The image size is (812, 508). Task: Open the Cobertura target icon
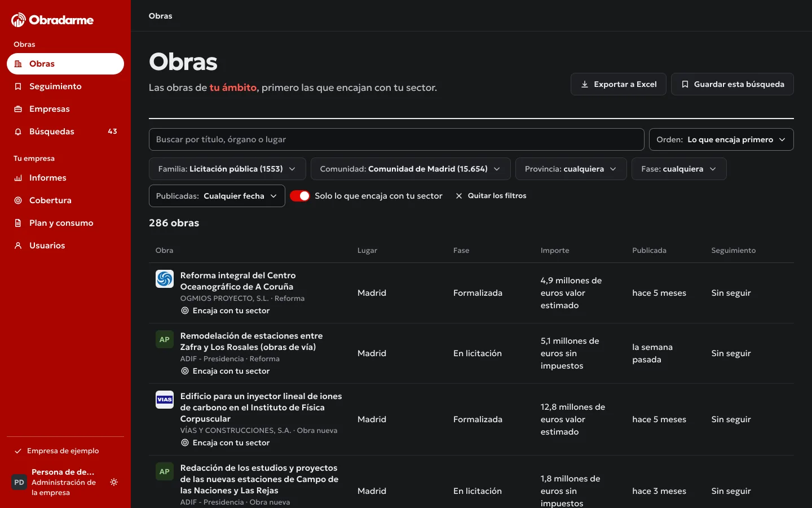pos(18,200)
